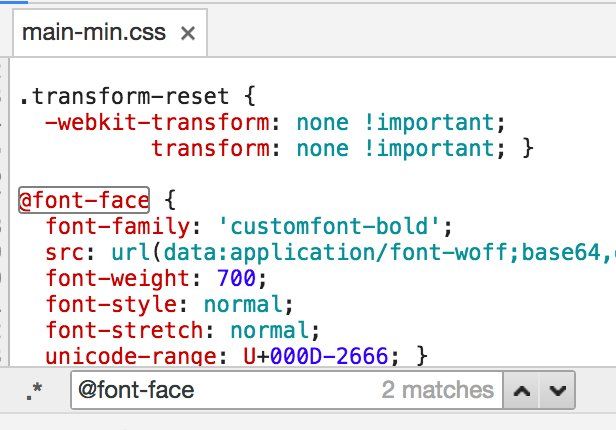Click the unicode-range value U+000D-2666
This screenshot has height=430, width=616.
(315, 356)
